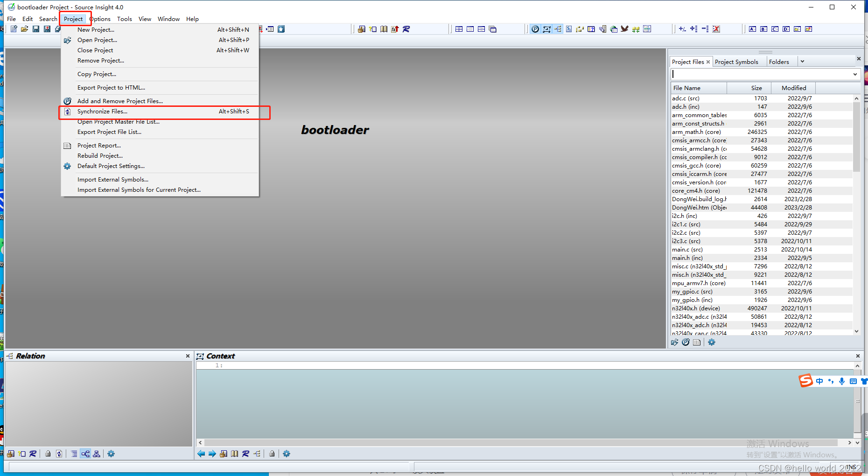Click the open-book Browse Symbols icon in top toolbar
The height and width of the screenshot is (476, 868).
(384, 29)
